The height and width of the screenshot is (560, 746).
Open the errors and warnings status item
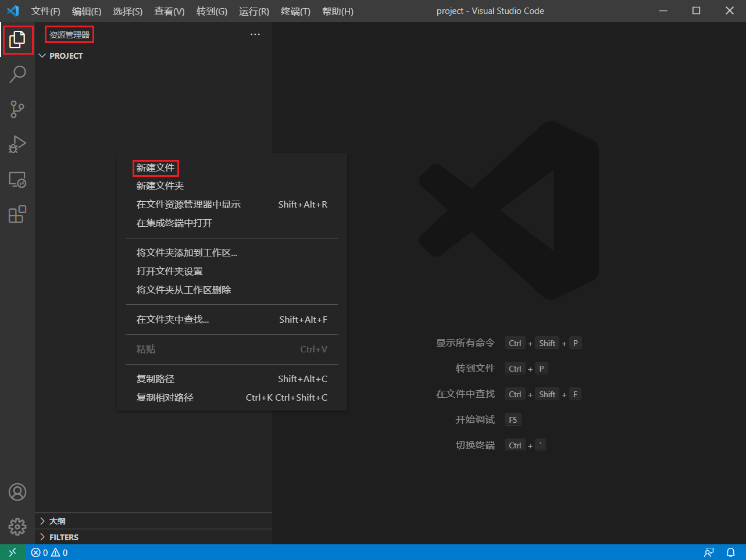pos(50,552)
